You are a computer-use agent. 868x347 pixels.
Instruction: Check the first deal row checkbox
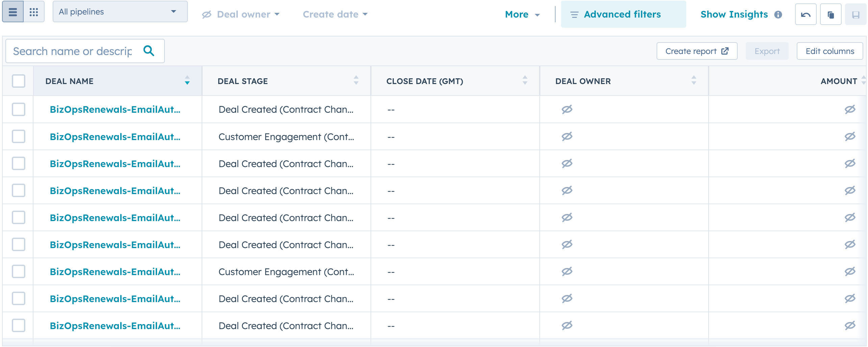tap(19, 109)
